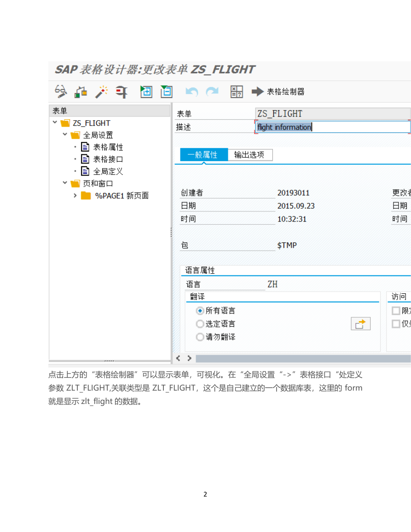Click the ZS_FLIGHT folder icon in tree
Viewport: 411px width, 532px height.
point(65,123)
